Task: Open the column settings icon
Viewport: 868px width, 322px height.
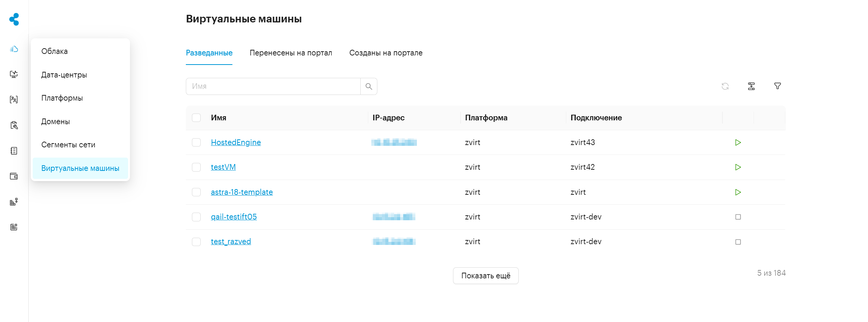Action: pyautogui.click(x=751, y=86)
